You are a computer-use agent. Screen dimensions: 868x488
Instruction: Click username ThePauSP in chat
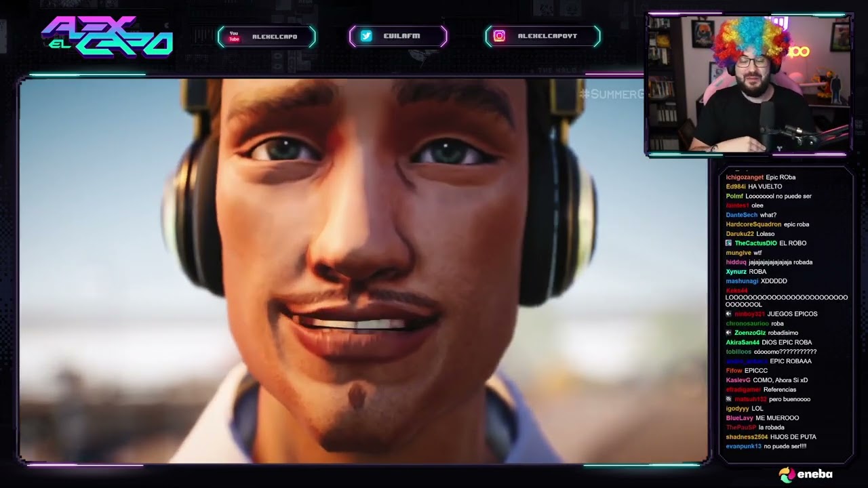pyautogui.click(x=741, y=428)
